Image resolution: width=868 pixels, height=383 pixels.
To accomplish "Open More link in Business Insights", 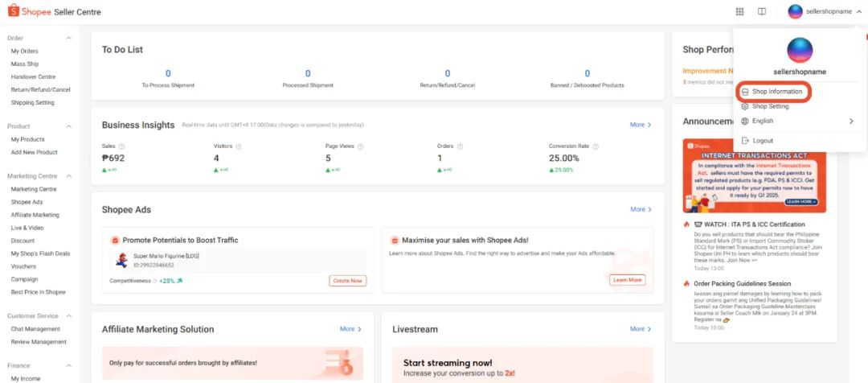I will [x=641, y=125].
